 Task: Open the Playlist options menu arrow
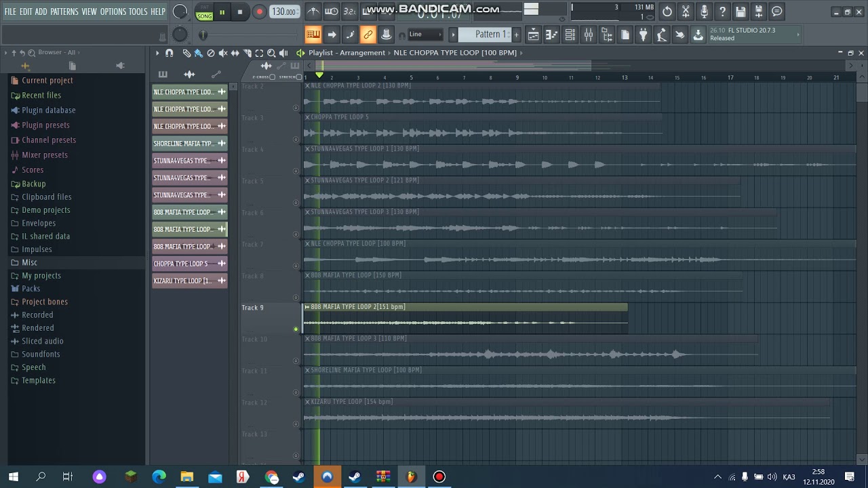click(x=157, y=53)
